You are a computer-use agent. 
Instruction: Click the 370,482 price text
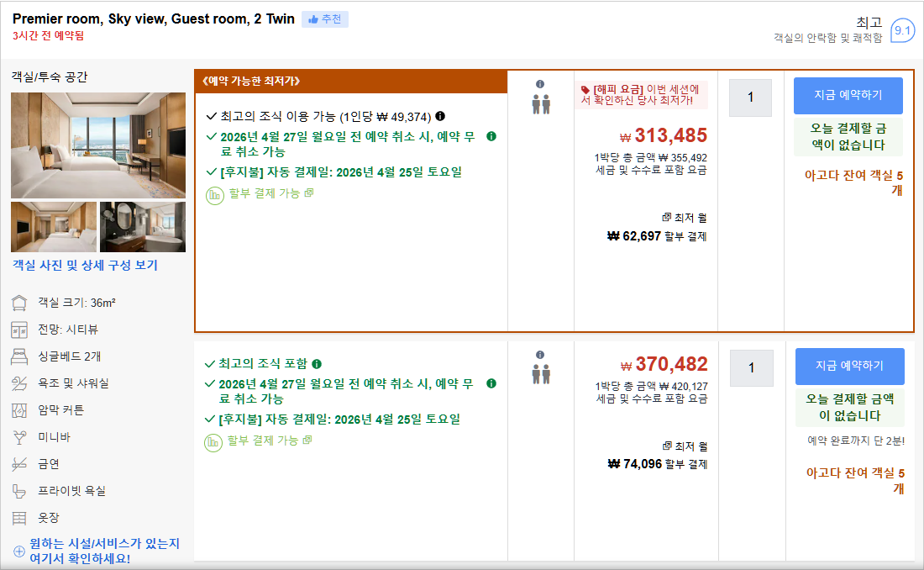pyautogui.click(x=664, y=364)
